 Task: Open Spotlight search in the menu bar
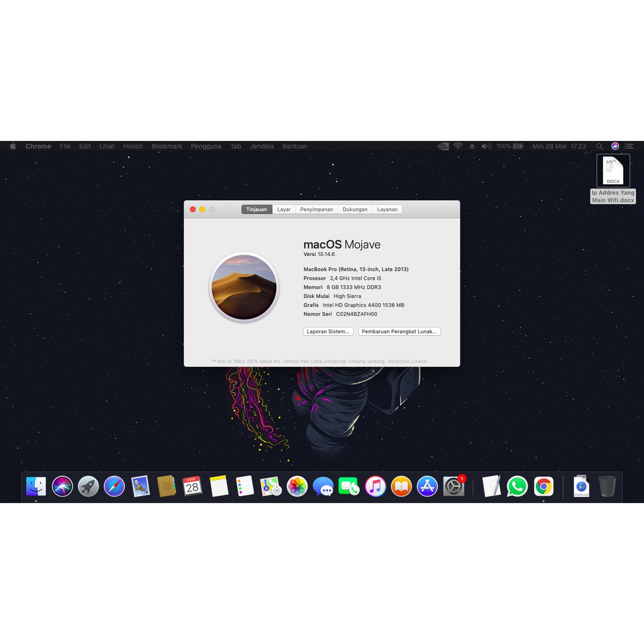pos(599,146)
